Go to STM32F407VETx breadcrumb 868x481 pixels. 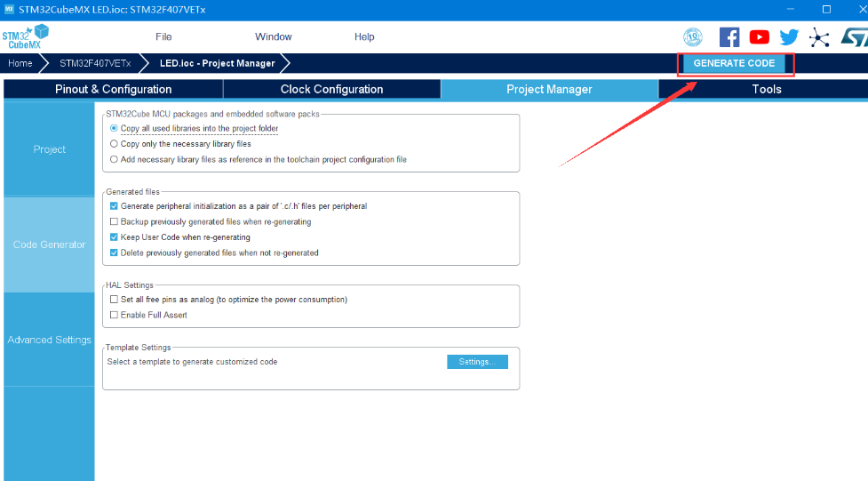[x=95, y=63]
